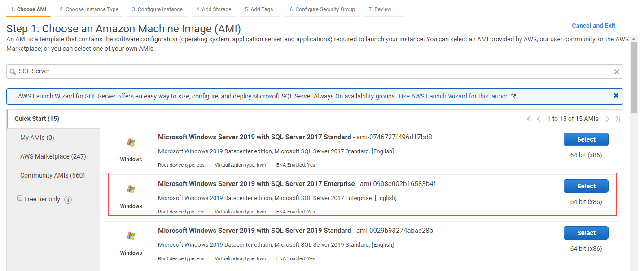Open the Choose Instance Type step
This screenshot has height=271, width=644.
pyautogui.click(x=89, y=9)
